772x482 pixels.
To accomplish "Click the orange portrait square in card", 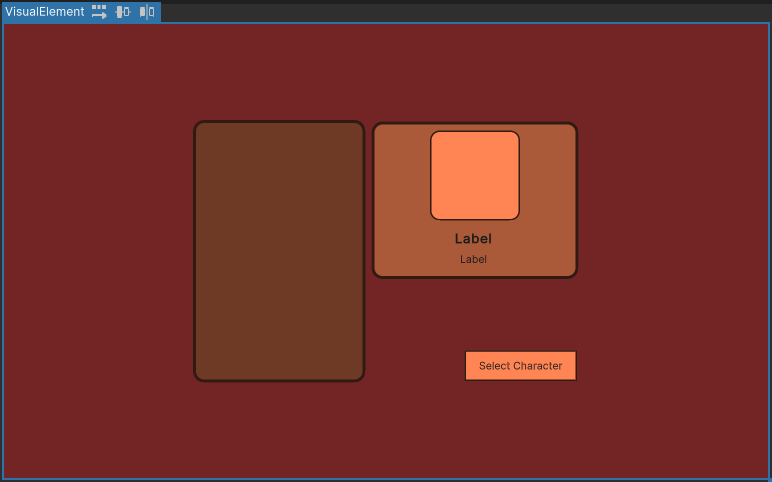I will (x=475, y=175).
